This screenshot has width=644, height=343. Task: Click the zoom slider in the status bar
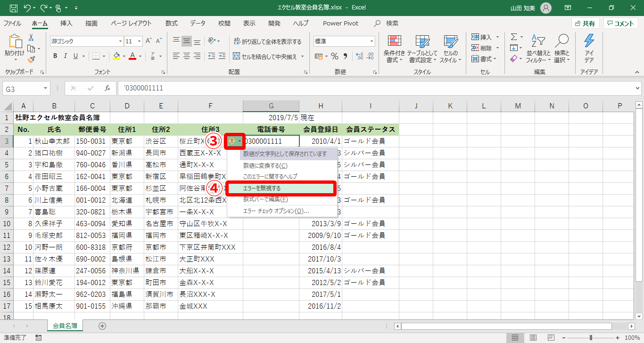point(591,338)
